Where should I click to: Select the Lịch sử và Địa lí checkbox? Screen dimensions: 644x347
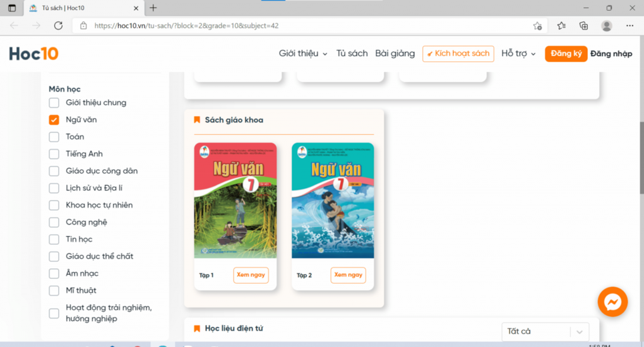click(x=54, y=188)
